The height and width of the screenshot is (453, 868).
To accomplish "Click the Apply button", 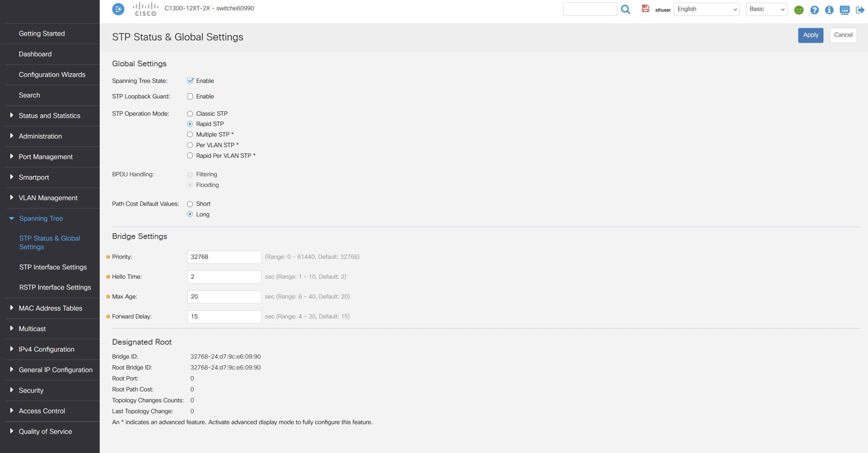I will coord(810,35).
